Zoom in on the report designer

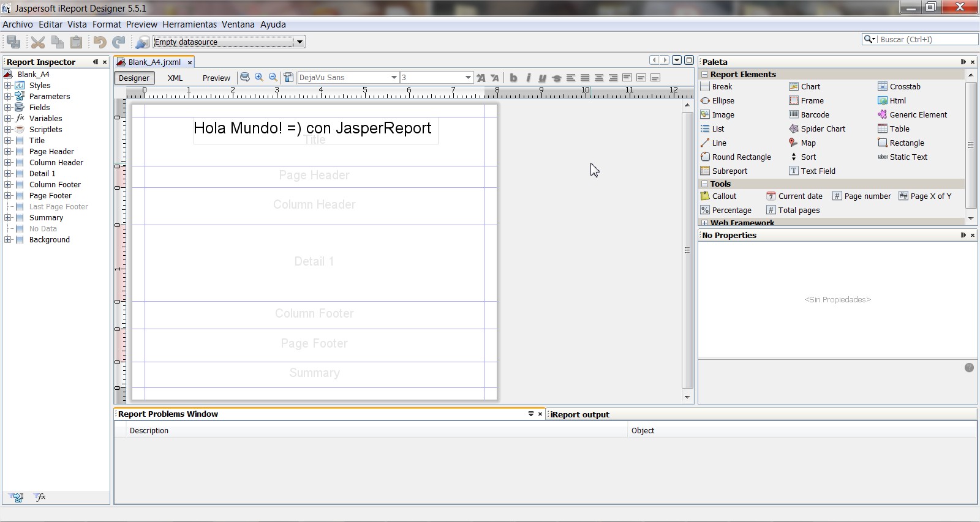[259, 77]
